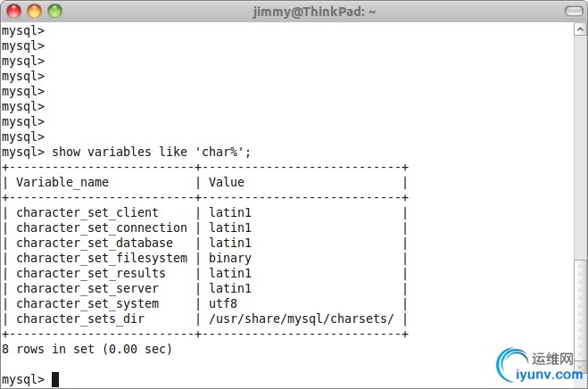588x389 pixels.
Task: Click the utf8 value for character_set_system
Action: click(x=223, y=303)
